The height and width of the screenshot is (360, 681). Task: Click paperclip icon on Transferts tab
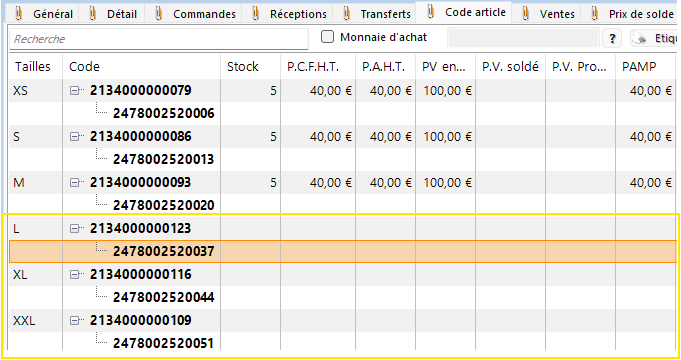click(346, 14)
